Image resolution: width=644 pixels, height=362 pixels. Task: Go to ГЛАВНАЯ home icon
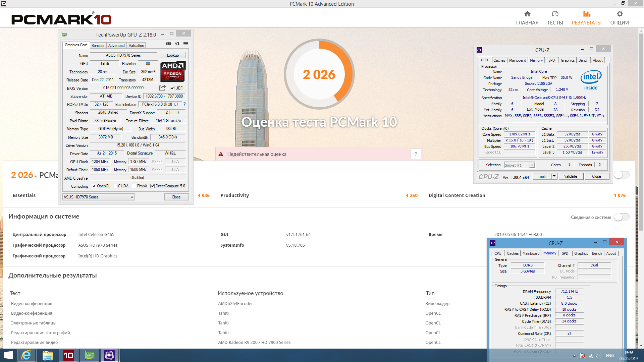(527, 14)
